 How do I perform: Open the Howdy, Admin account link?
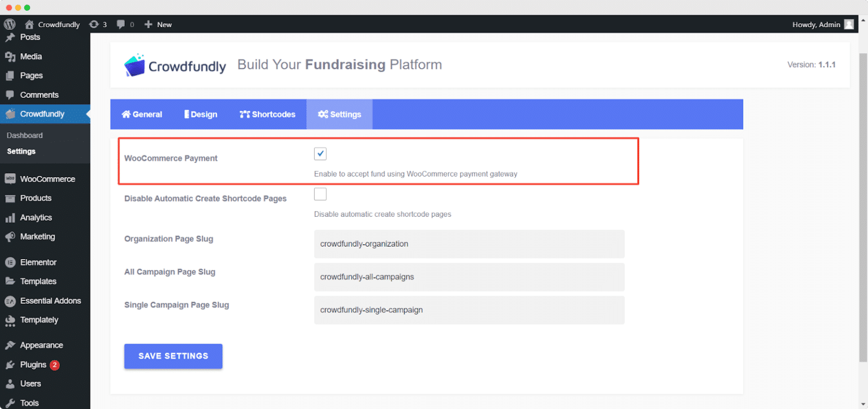point(816,24)
